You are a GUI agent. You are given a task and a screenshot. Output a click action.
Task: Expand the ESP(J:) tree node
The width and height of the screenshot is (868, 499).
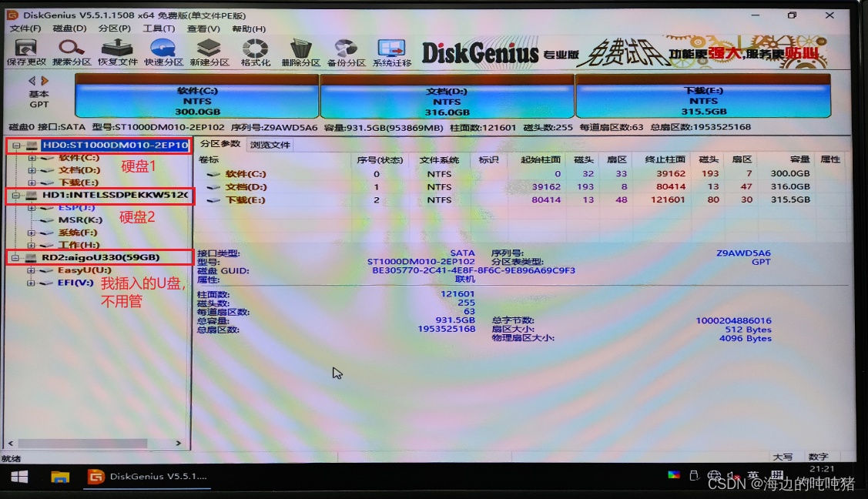(32, 208)
